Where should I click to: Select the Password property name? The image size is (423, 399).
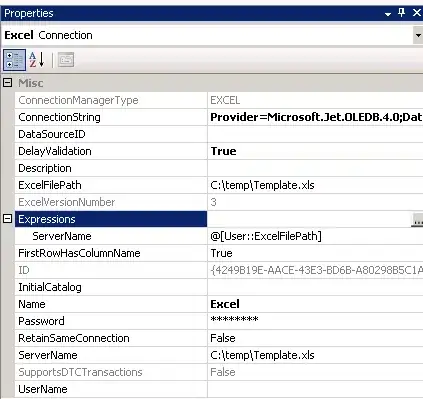[x=41, y=321]
